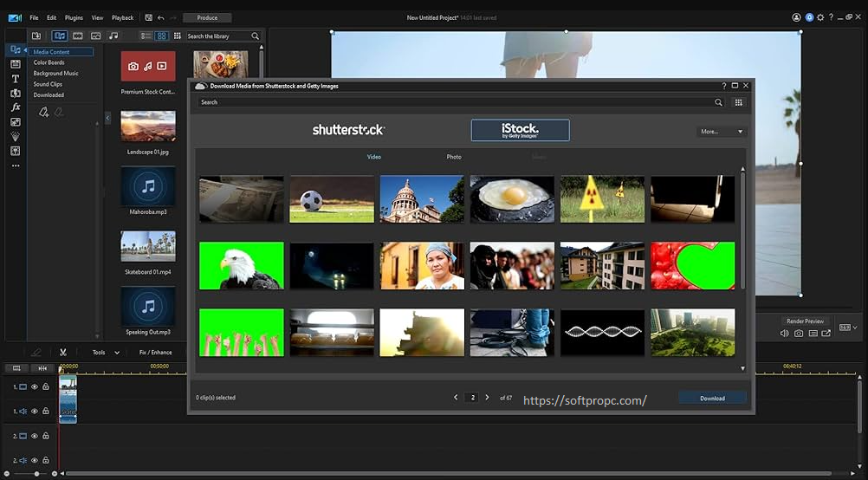Undo last action with arrow icon
868x480 pixels.
click(161, 17)
